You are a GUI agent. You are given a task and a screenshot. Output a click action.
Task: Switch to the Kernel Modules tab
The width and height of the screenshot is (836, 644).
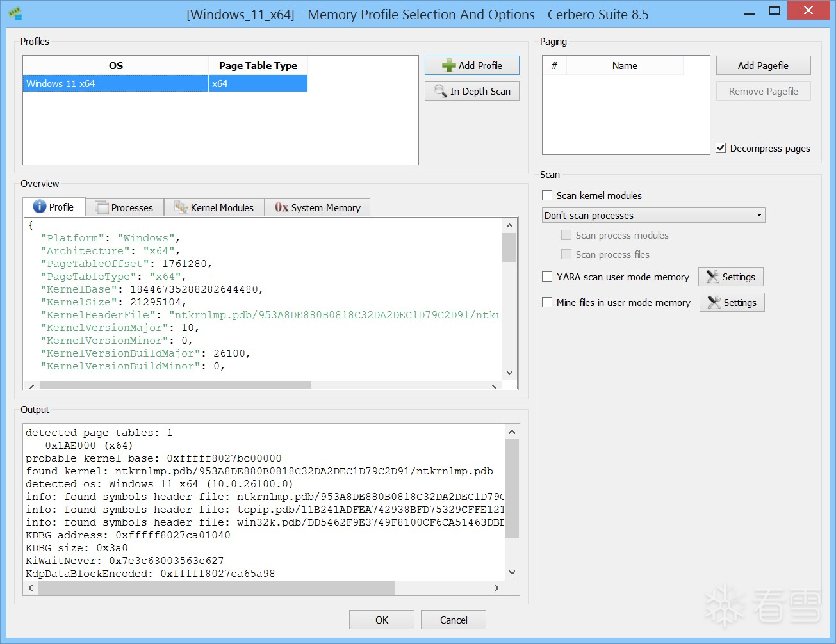(x=214, y=207)
